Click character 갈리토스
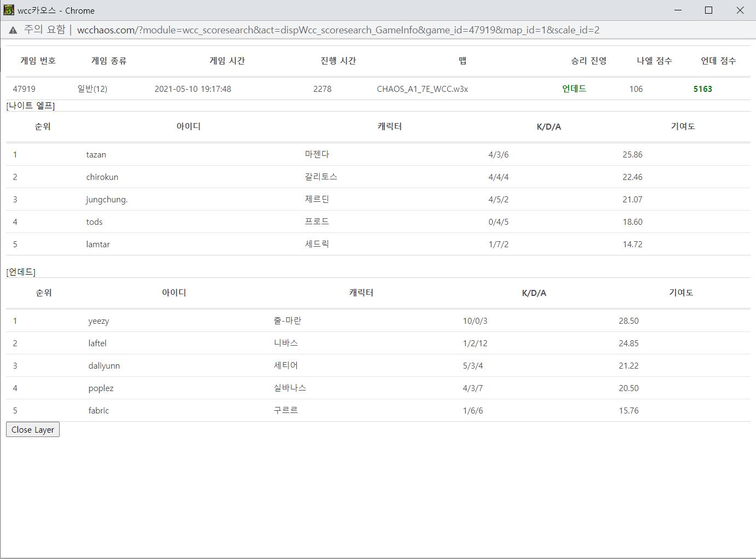The image size is (756, 559). point(321,177)
